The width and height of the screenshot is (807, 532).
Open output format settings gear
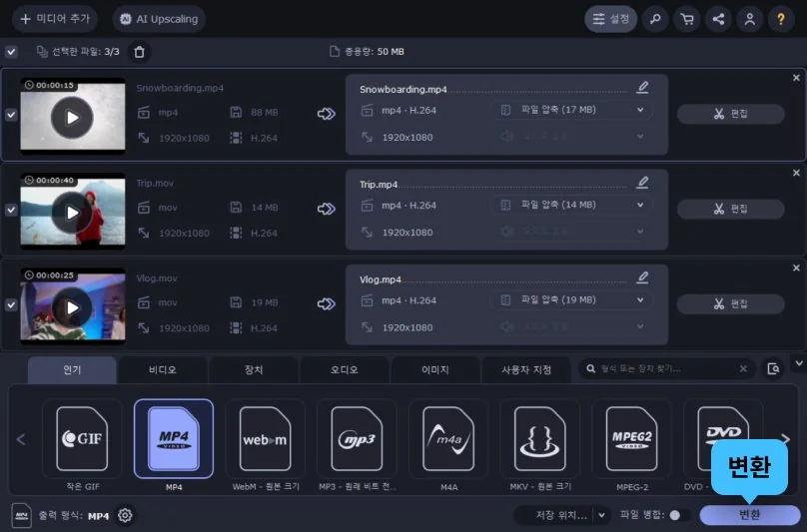(x=125, y=515)
